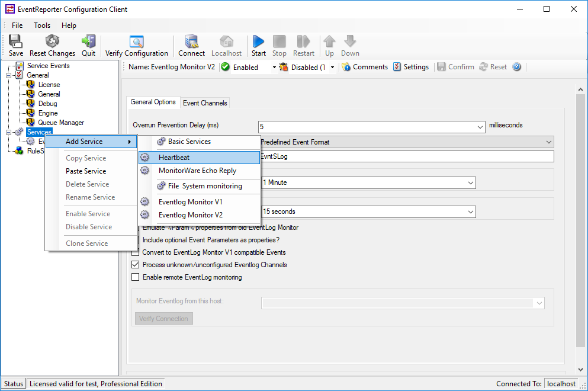Image resolution: width=588 pixels, height=391 pixels.
Task: Click the Up arrow toolbar icon
Action: (x=329, y=41)
